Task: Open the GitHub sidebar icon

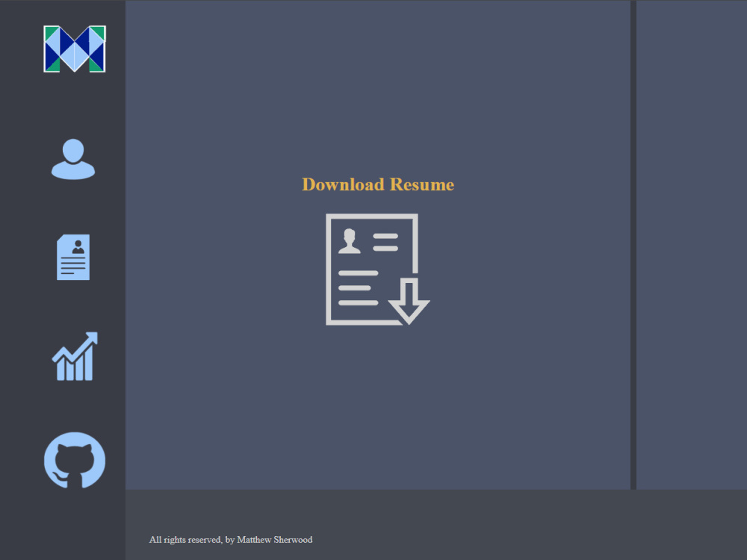Action: pyautogui.click(x=74, y=460)
